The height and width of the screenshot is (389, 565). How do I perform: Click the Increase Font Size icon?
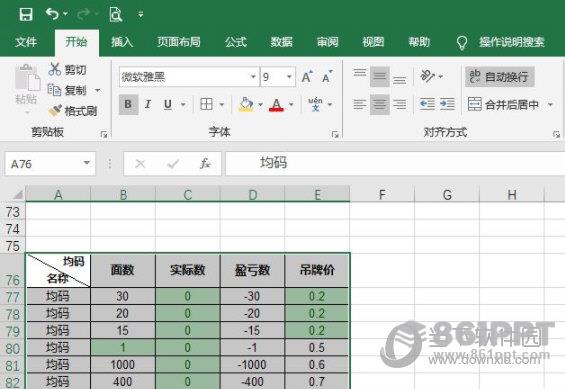click(x=307, y=77)
